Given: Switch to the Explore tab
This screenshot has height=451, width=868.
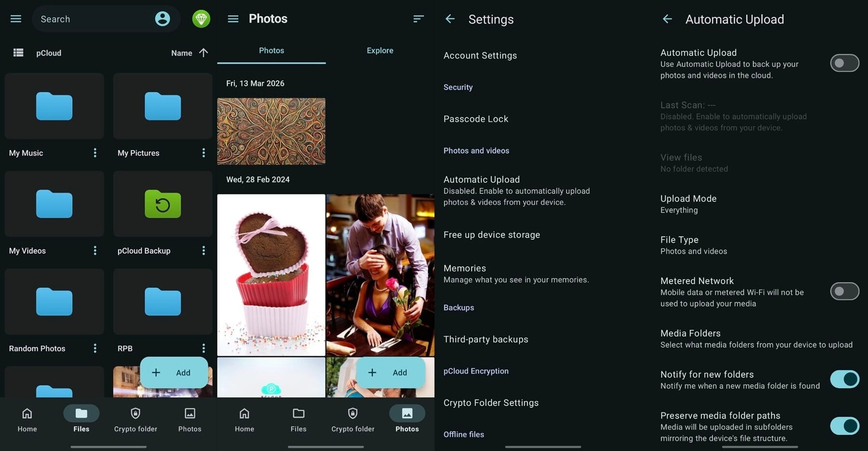Looking at the screenshot, I should pyautogui.click(x=380, y=51).
